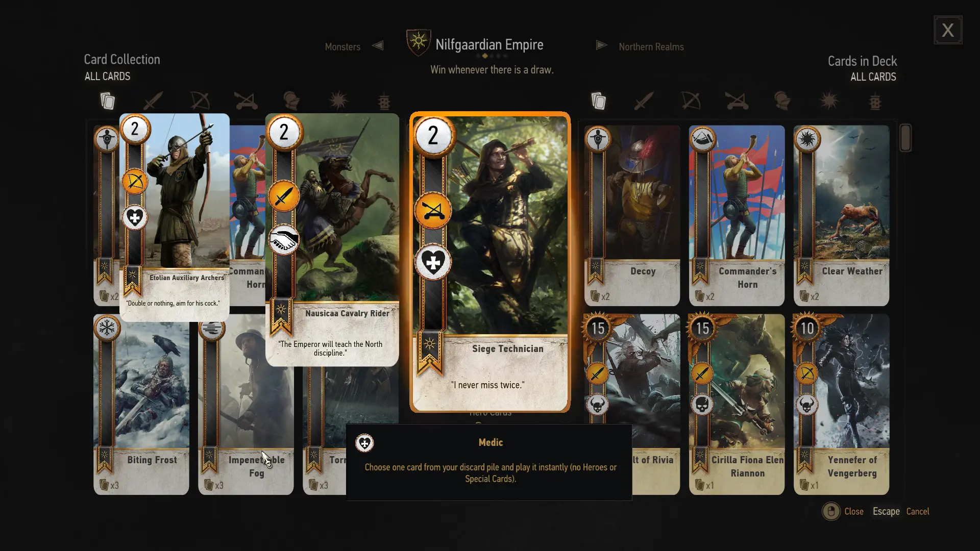Pick the Biting Frost card

(141, 404)
